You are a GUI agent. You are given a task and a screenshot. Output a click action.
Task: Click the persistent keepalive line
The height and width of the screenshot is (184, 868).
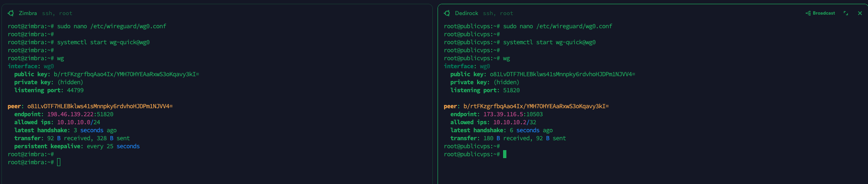(77, 146)
